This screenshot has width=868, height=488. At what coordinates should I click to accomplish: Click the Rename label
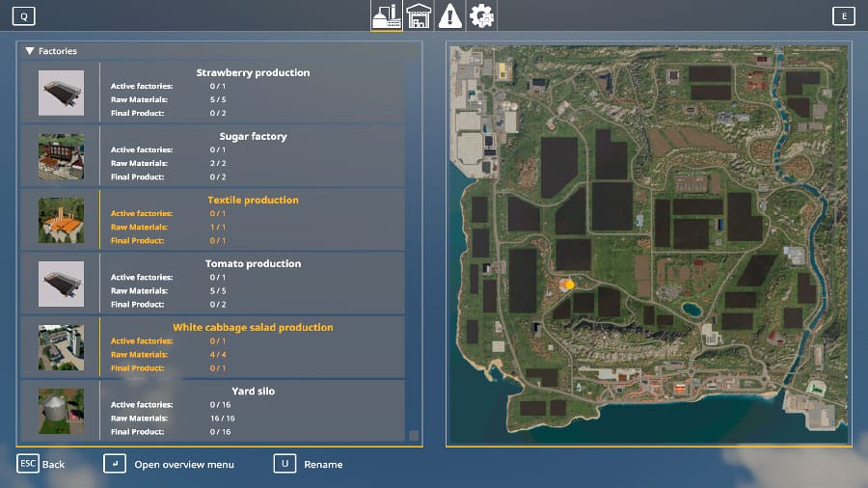323,465
